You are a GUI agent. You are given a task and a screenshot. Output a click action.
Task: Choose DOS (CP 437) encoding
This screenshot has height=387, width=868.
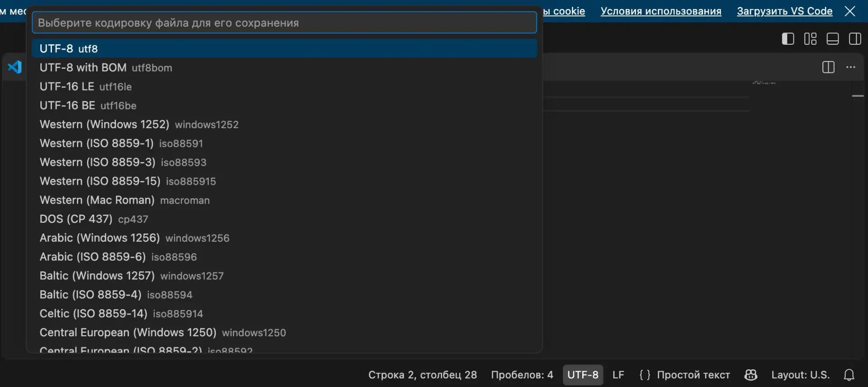click(284, 219)
